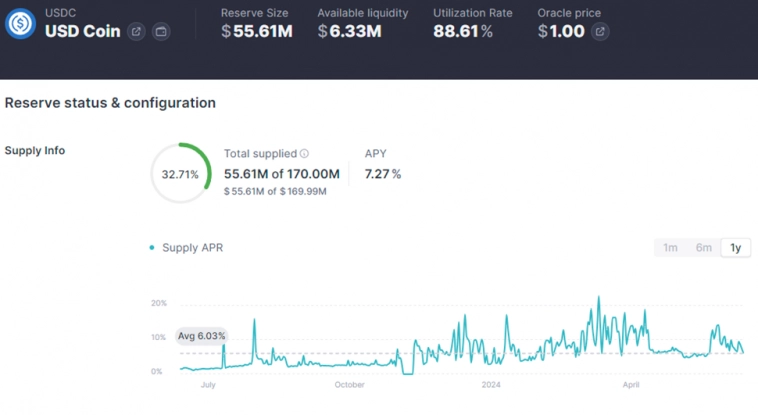Screen dimensions: 758x415
Task: Click the October marker on chart axis
Action: click(x=350, y=384)
